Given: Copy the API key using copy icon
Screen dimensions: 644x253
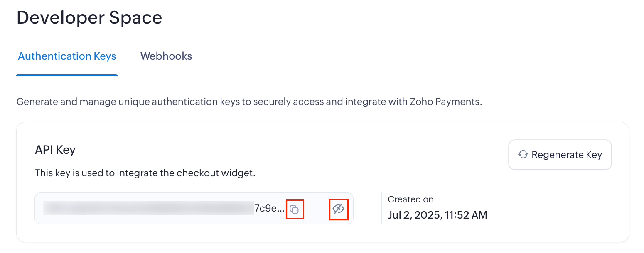Looking at the screenshot, I should pos(295,209).
